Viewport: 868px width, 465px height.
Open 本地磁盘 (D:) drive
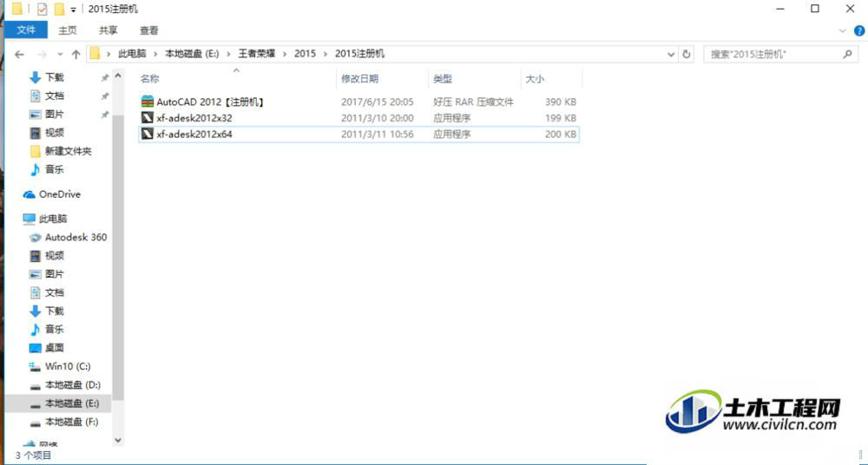point(72,384)
